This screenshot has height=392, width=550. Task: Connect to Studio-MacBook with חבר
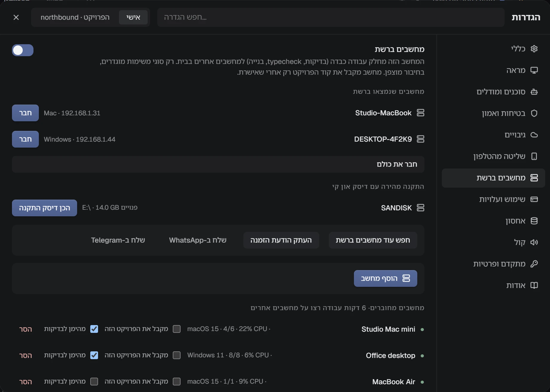(25, 113)
